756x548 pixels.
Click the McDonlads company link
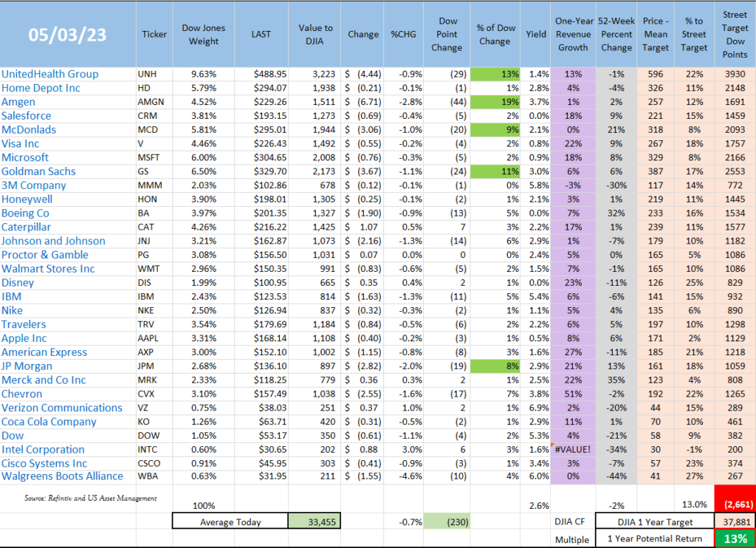[29, 130]
